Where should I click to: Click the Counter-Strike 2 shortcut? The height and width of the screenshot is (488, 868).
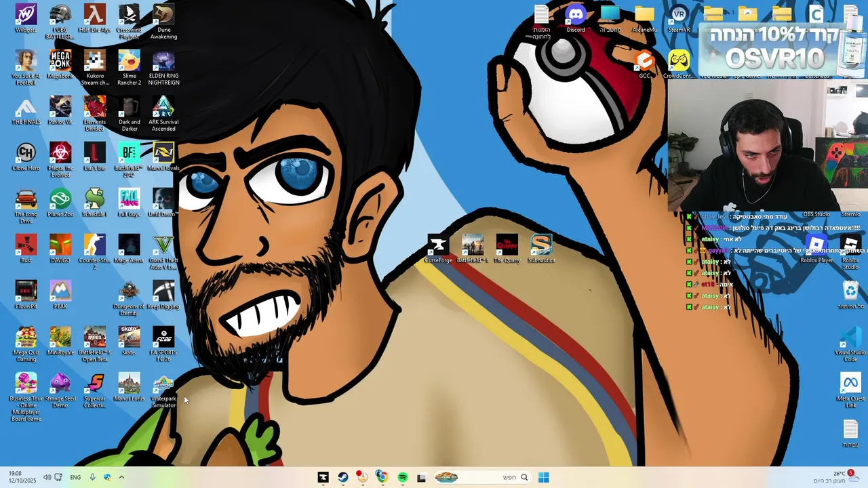pos(95,251)
